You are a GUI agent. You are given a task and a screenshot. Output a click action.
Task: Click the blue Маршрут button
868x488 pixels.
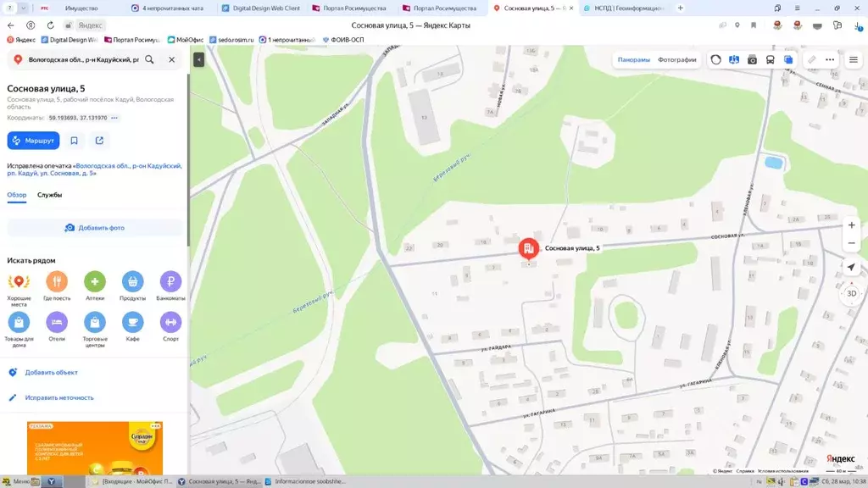(x=33, y=141)
